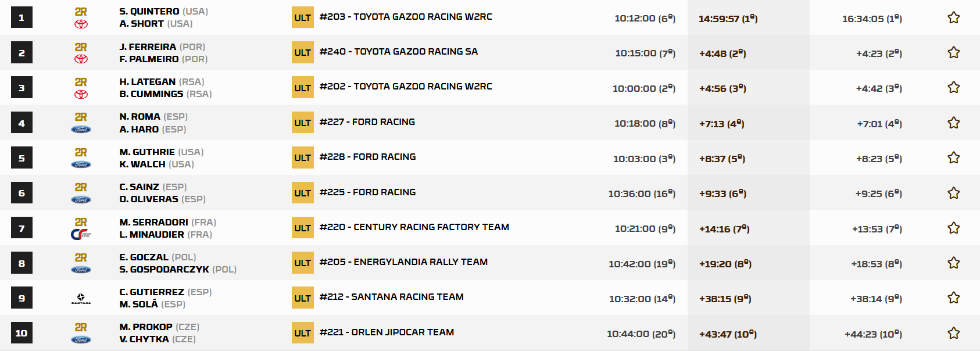
Task: Click E. Goczal star favorite icon
Action: [953, 263]
